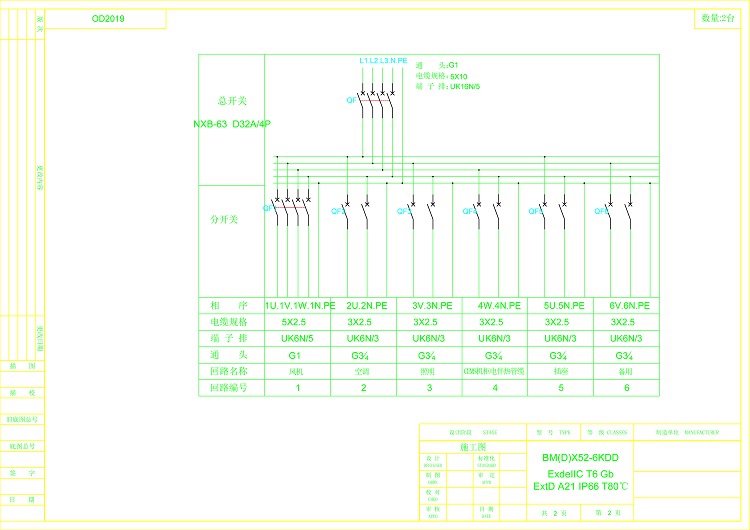The height and width of the screenshot is (530, 750).
Task: Click the "第 2 页" page number cell
Action: (x=608, y=513)
